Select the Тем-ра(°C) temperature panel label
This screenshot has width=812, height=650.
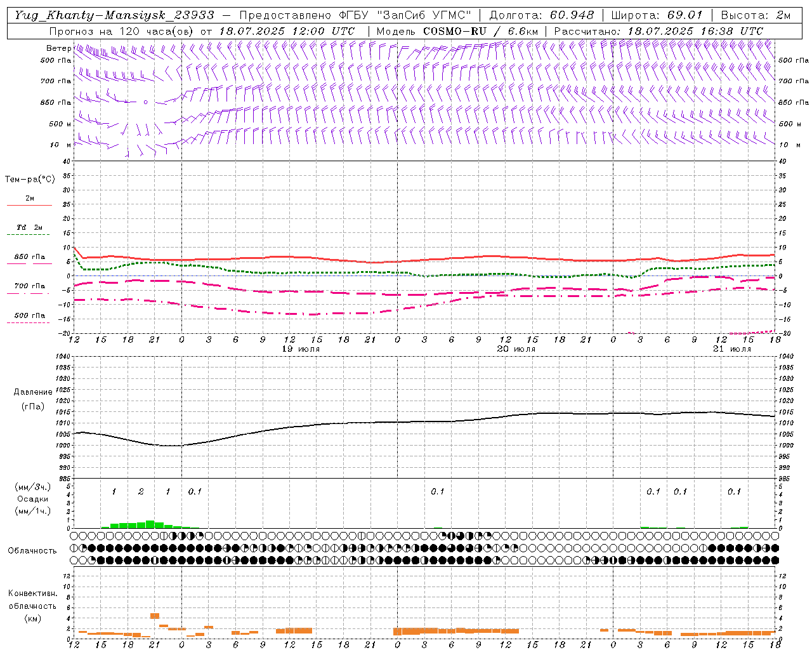click(30, 179)
